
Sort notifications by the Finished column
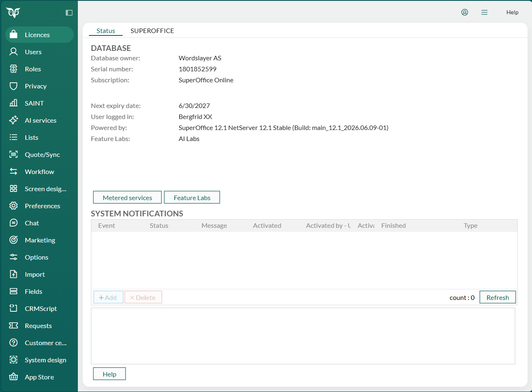(x=393, y=226)
